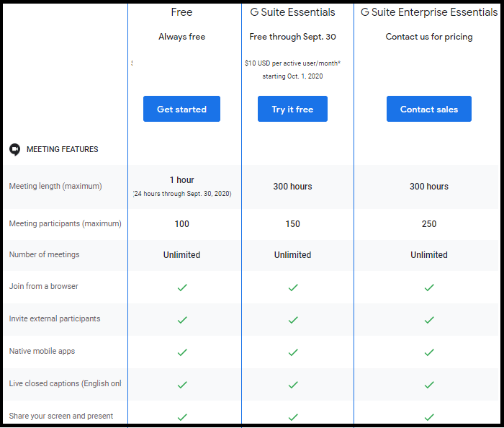Click the Get started button
The width and height of the screenshot is (504, 428).
tap(181, 109)
